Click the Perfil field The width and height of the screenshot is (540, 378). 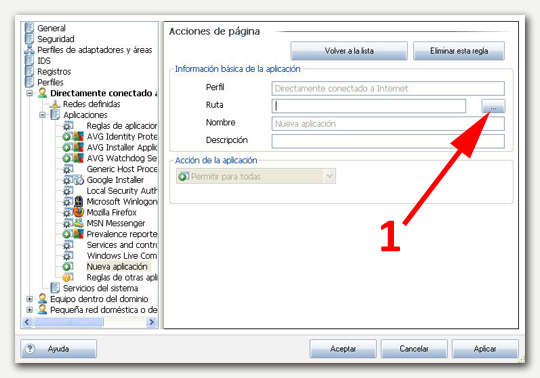[x=388, y=88]
